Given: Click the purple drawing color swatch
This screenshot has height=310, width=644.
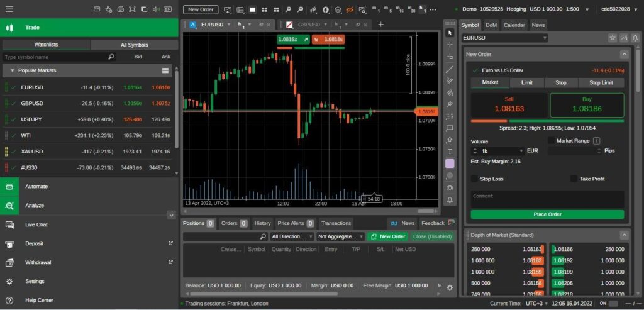Looking at the screenshot, I should tap(450, 163).
